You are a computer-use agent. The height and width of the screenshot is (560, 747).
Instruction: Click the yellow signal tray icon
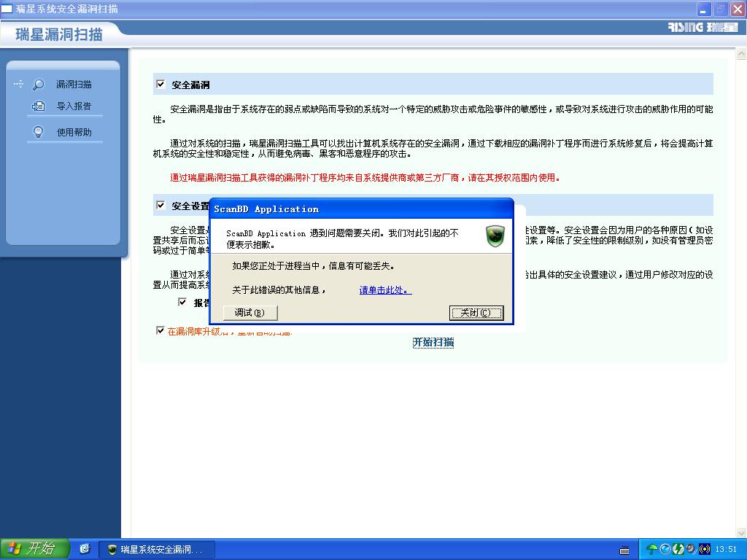tap(704, 549)
